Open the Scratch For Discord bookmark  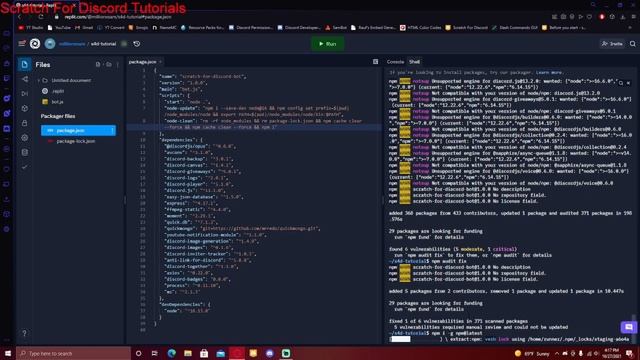point(467,28)
